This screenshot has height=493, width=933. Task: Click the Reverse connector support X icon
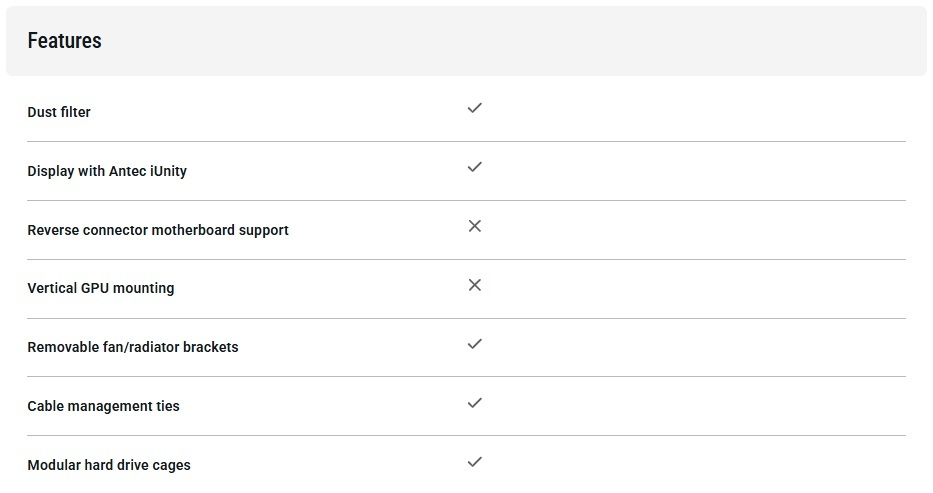475,226
